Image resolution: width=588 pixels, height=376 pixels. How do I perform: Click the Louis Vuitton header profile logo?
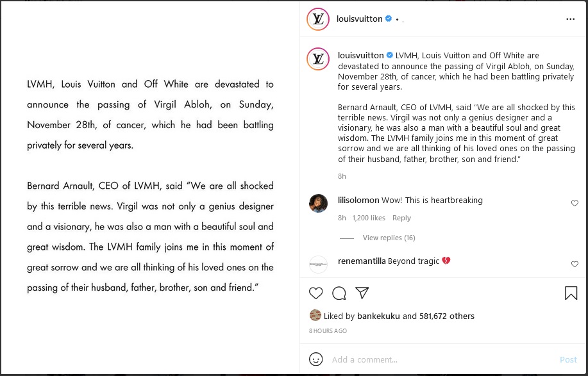coord(317,19)
